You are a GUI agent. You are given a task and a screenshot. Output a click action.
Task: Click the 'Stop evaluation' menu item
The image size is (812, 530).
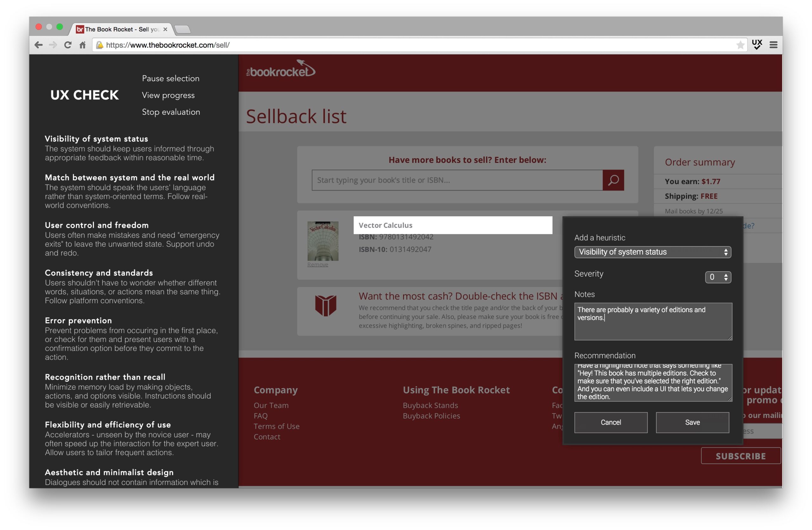pos(170,111)
